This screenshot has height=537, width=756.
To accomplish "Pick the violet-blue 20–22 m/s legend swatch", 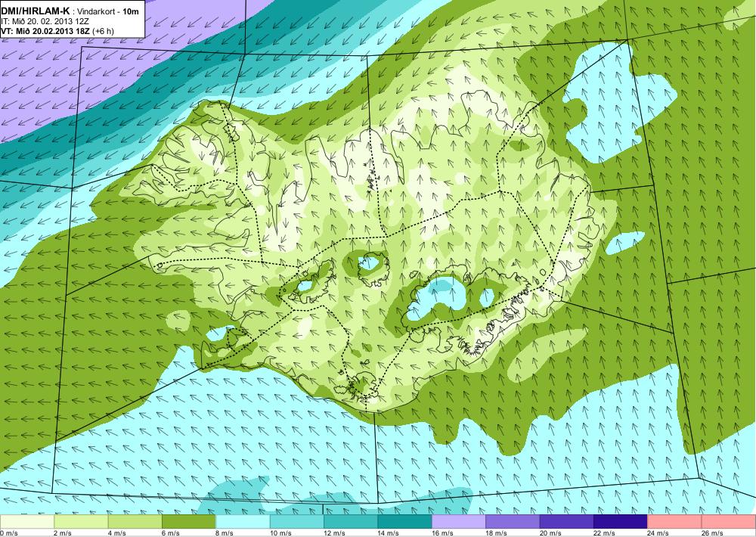I will click(x=567, y=522).
